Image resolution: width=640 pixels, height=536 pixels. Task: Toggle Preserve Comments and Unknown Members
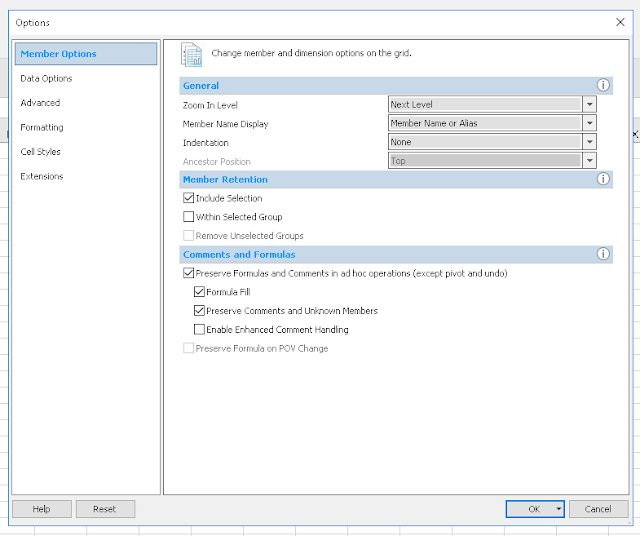[199, 311]
